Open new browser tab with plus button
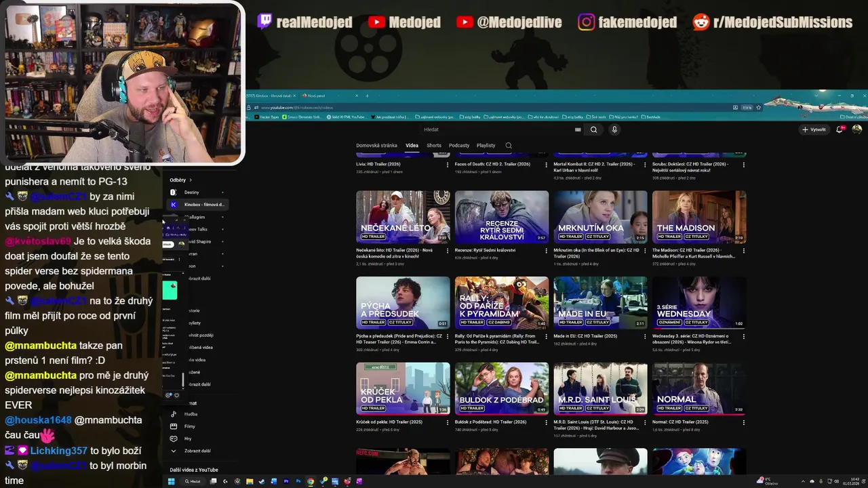868x488 pixels. 367,96
